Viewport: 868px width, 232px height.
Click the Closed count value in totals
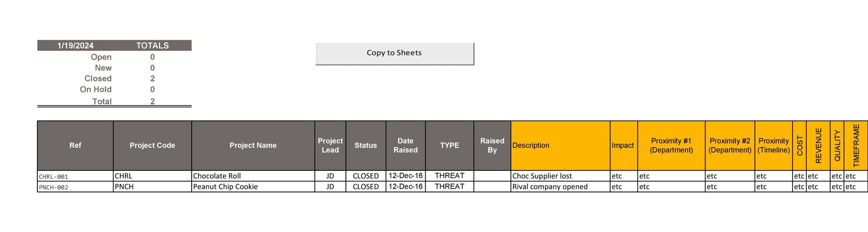152,79
